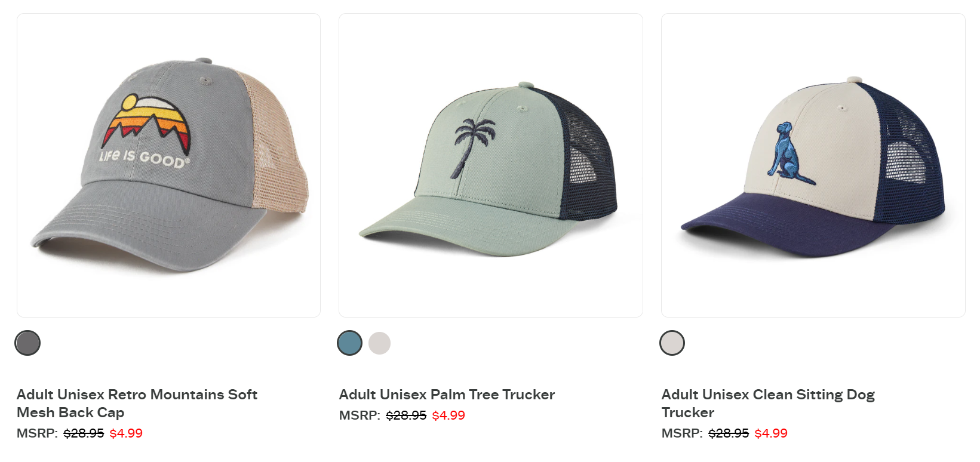The width and height of the screenshot is (980, 462).
Task: Open Adult Unisex Retro Mountains Soft Mesh Back Cap link
Action: pos(137,404)
